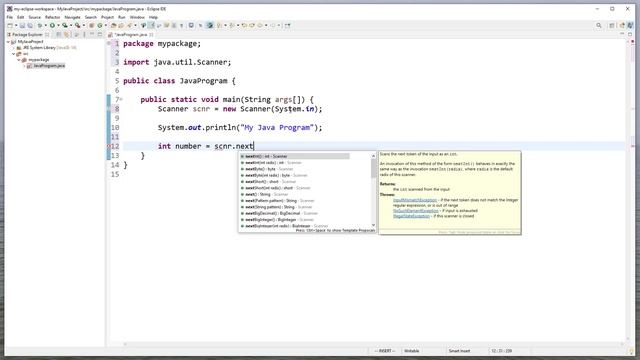Click the error marker on line 12
640x360 pixels.
[109, 146]
